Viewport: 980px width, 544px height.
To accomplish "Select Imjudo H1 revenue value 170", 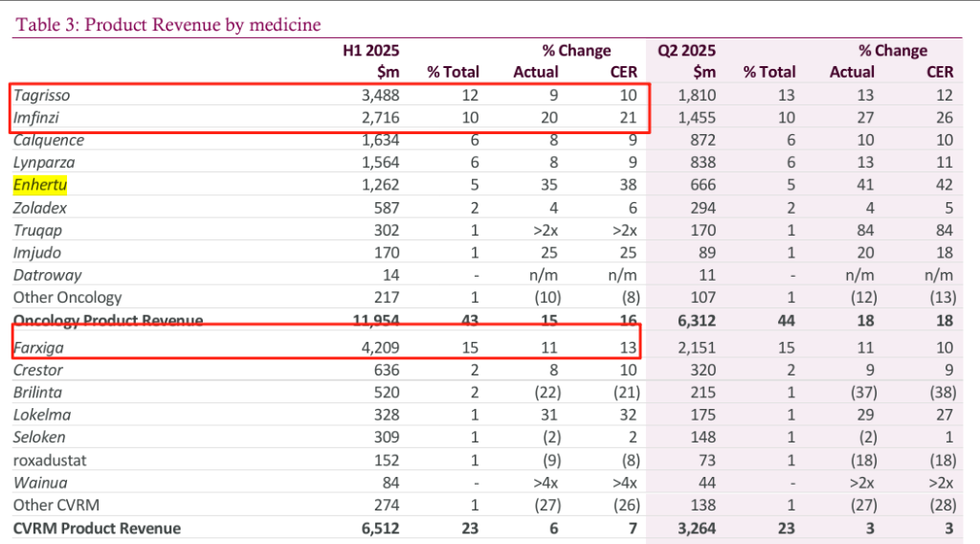I will click(387, 253).
